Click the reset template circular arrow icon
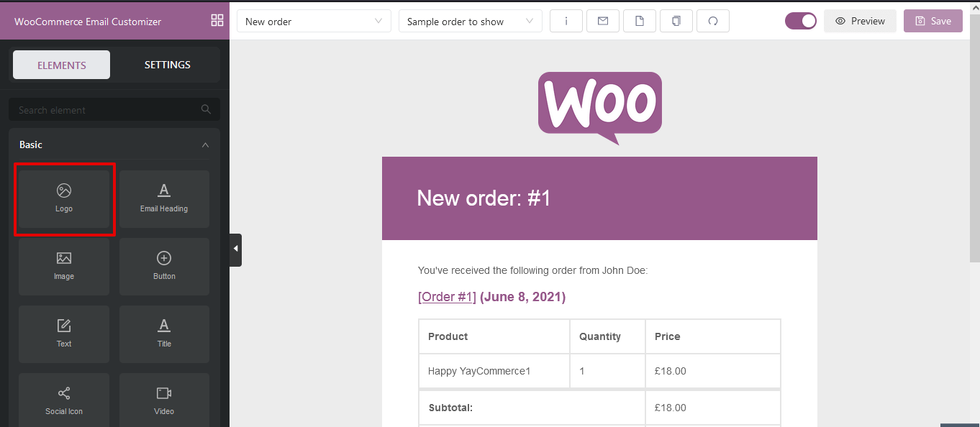The height and width of the screenshot is (427, 980). coord(713,21)
